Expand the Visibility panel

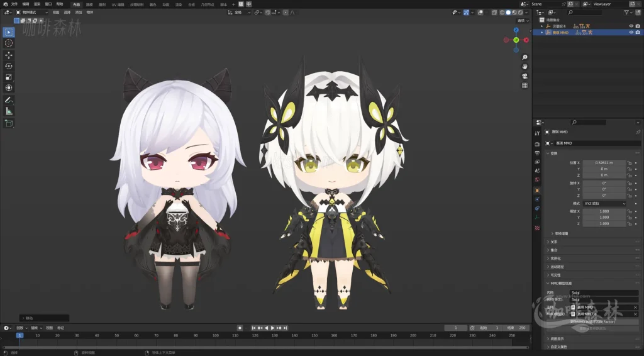(555, 275)
